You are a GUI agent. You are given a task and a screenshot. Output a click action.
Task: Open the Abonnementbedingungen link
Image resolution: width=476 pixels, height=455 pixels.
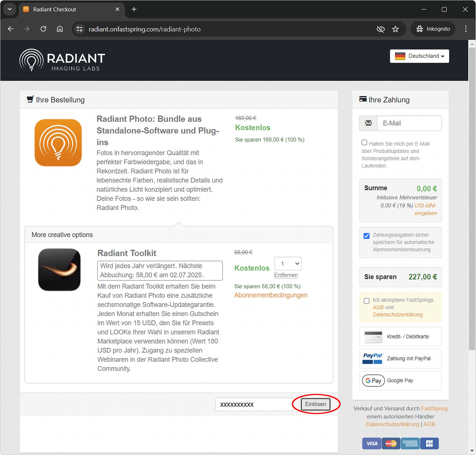(x=271, y=295)
